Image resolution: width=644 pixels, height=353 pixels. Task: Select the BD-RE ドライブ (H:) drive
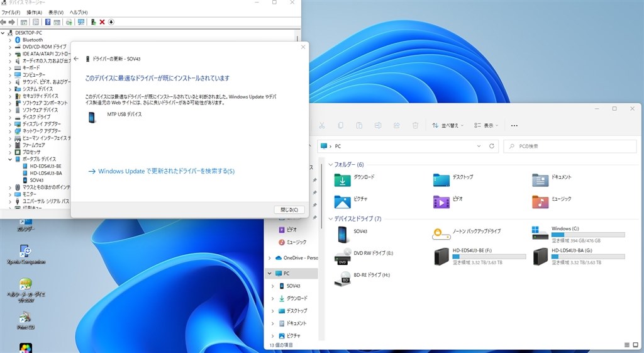(362, 278)
